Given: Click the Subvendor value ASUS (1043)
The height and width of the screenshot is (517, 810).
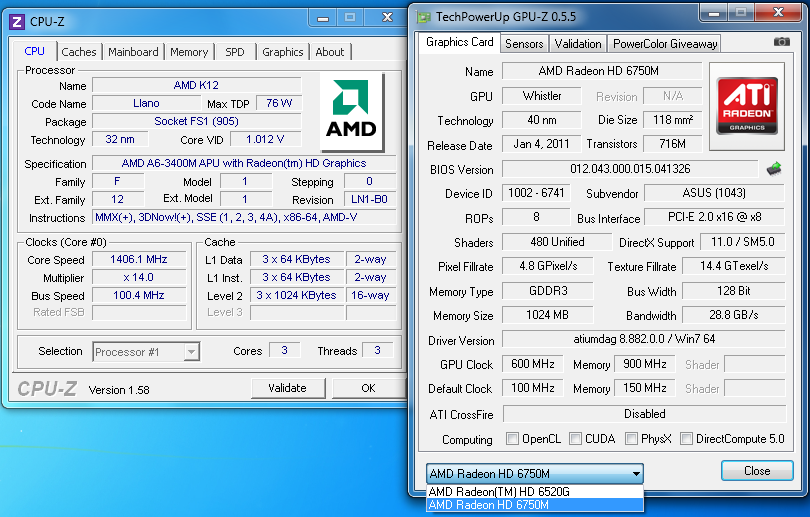Looking at the screenshot, I should [x=714, y=193].
